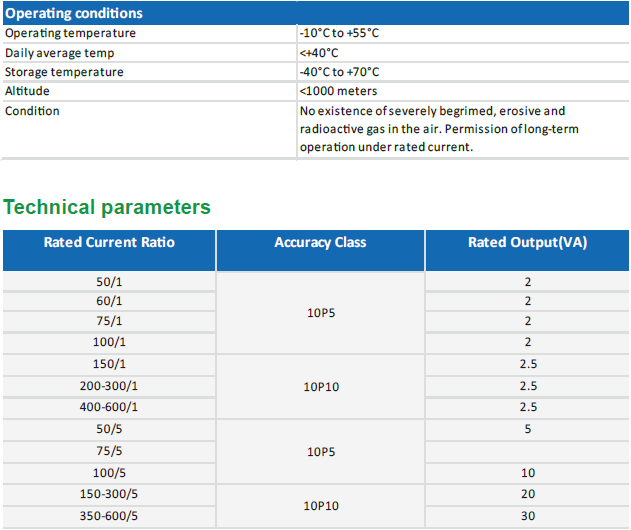Image resolution: width=631 pixels, height=530 pixels.
Task: Click the Rated Current Ratio column header
Action: pyautogui.click(x=109, y=242)
